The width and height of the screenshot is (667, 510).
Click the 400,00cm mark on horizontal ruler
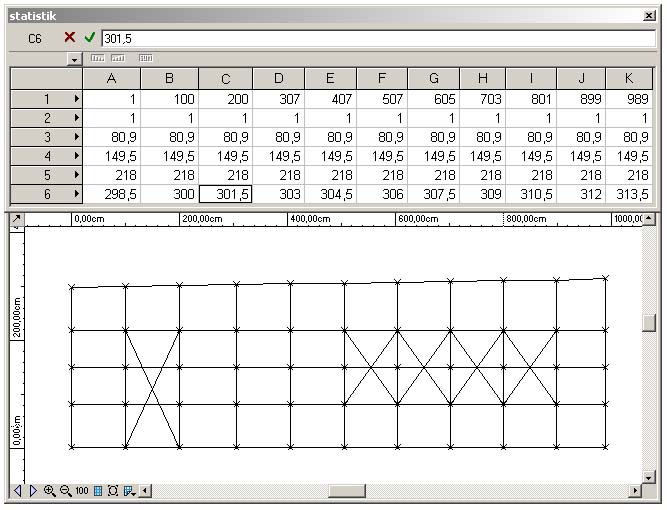pos(310,219)
